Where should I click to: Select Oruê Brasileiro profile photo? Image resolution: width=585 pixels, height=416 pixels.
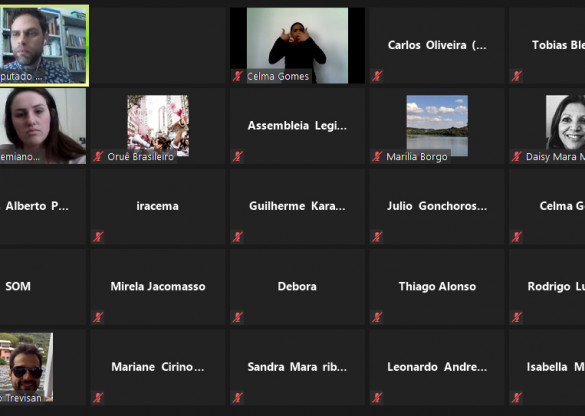tap(158, 125)
